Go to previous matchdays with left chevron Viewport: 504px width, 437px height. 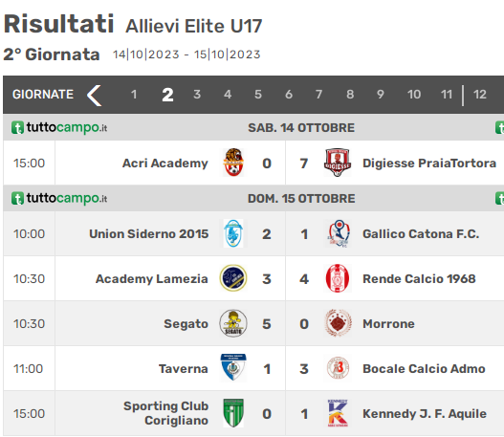point(94,95)
